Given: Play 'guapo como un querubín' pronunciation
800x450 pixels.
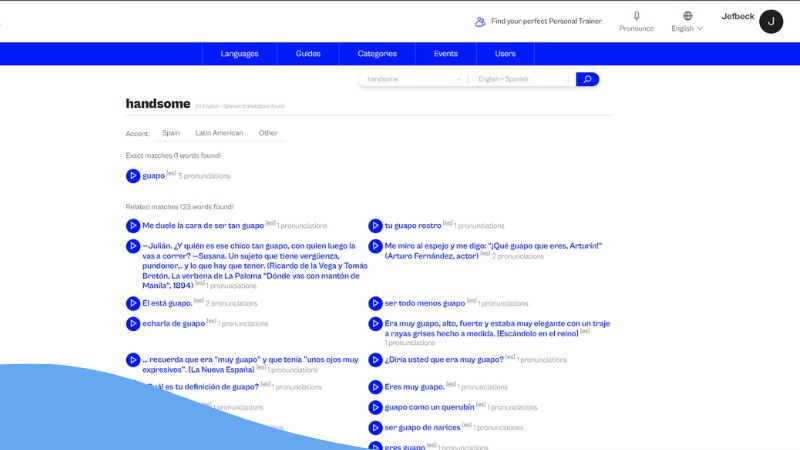Looking at the screenshot, I should pyautogui.click(x=375, y=407).
